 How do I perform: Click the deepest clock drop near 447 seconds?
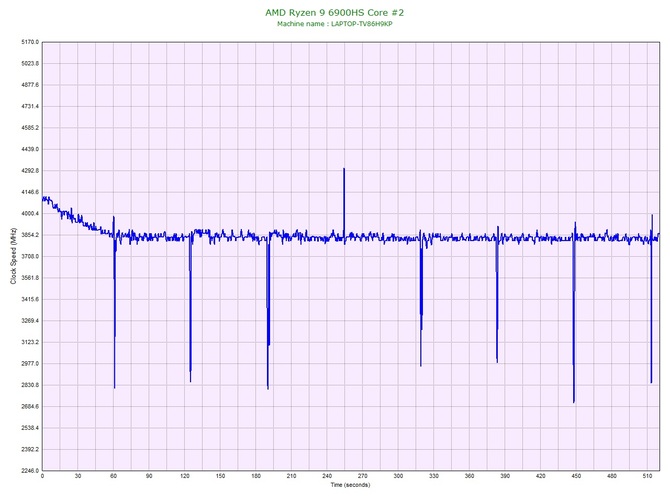point(574,402)
